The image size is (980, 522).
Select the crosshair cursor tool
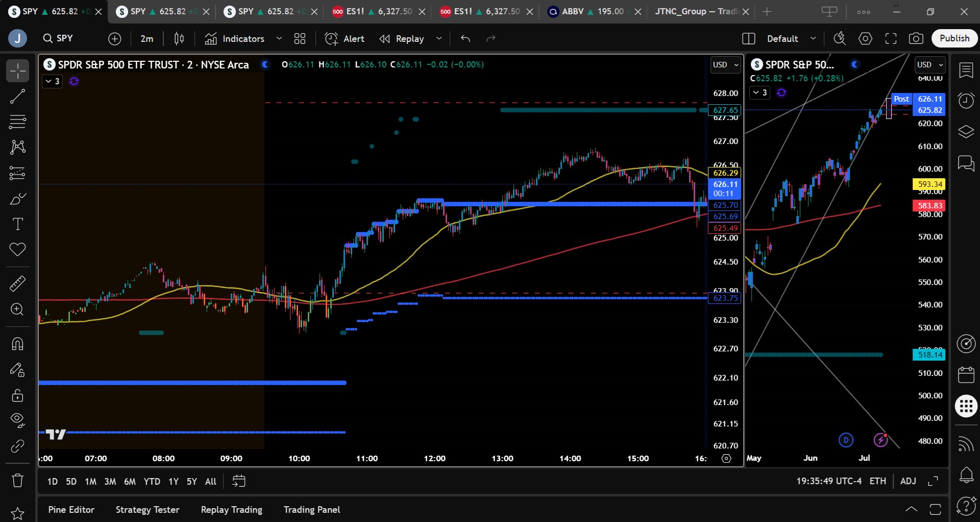(x=17, y=71)
